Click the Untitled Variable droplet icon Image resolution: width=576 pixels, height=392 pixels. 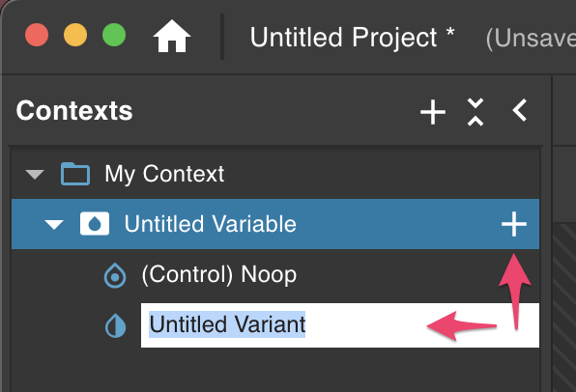(x=95, y=224)
